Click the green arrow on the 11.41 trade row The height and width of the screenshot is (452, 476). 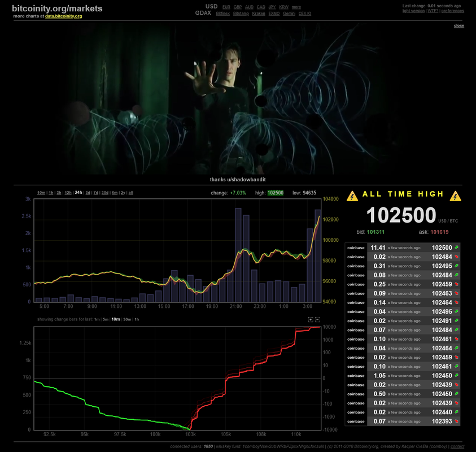(x=456, y=247)
